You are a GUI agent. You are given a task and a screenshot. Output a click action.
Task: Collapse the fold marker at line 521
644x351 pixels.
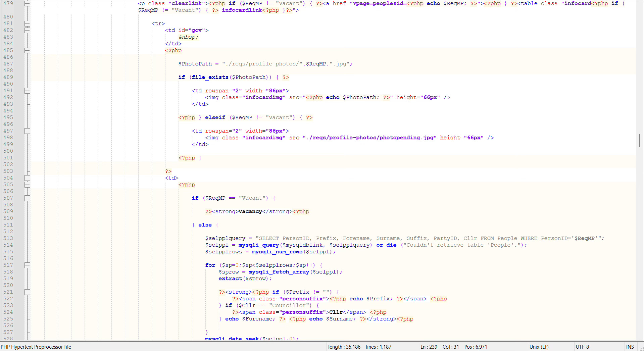(28, 292)
